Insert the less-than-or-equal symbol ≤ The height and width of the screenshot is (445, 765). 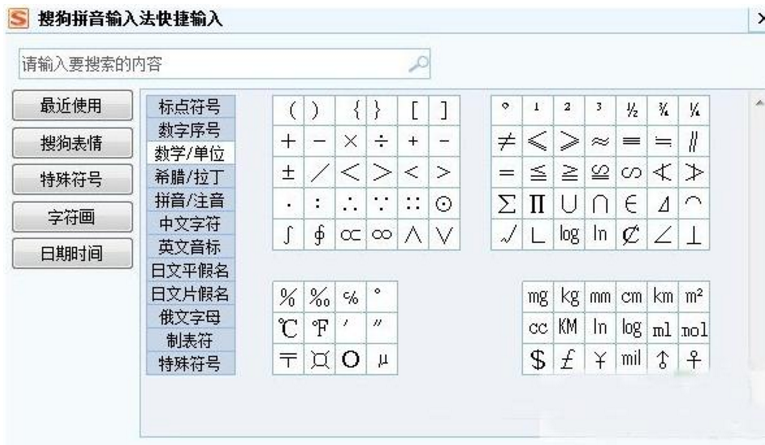537,172
